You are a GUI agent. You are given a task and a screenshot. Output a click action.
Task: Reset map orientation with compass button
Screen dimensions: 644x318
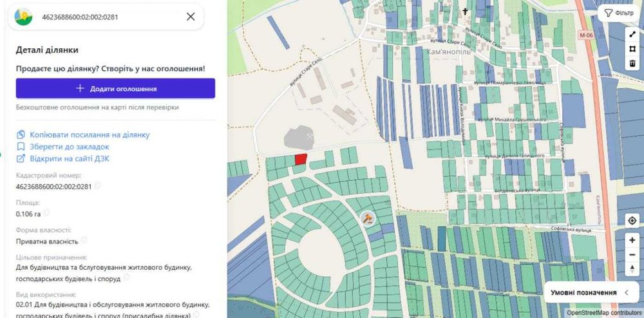point(632,269)
